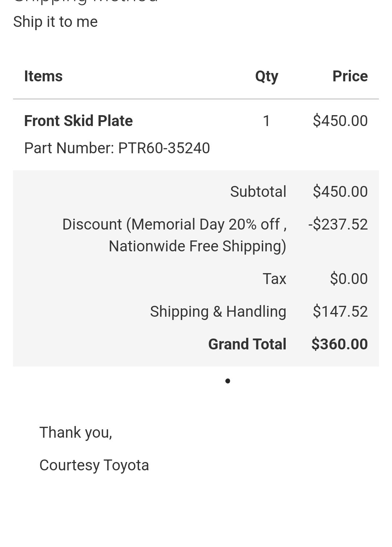Viewport: 392px width, 547px height.
Task: Click the Shipping & Handling label
Action: (218, 312)
